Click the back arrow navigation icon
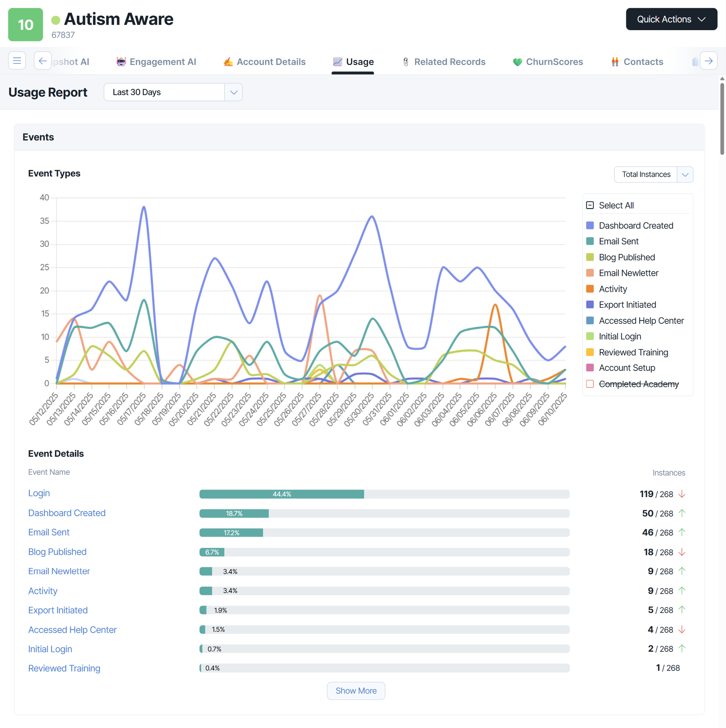The width and height of the screenshot is (726, 728). (43, 61)
